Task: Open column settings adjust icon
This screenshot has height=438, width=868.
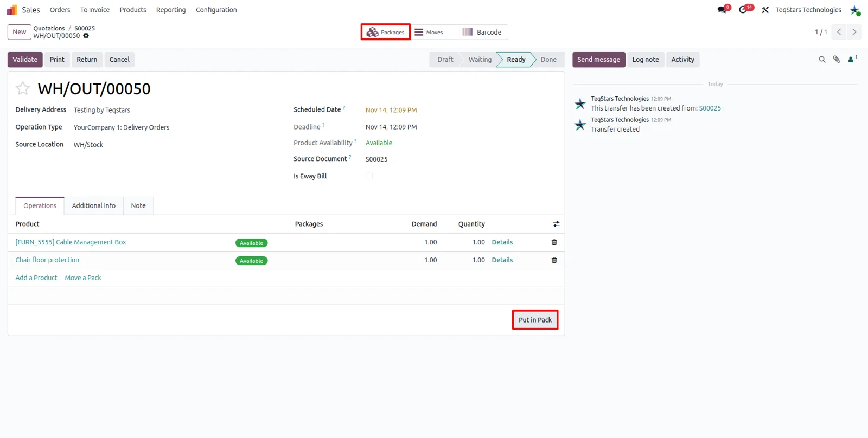Action: pyautogui.click(x=556, y=224)
